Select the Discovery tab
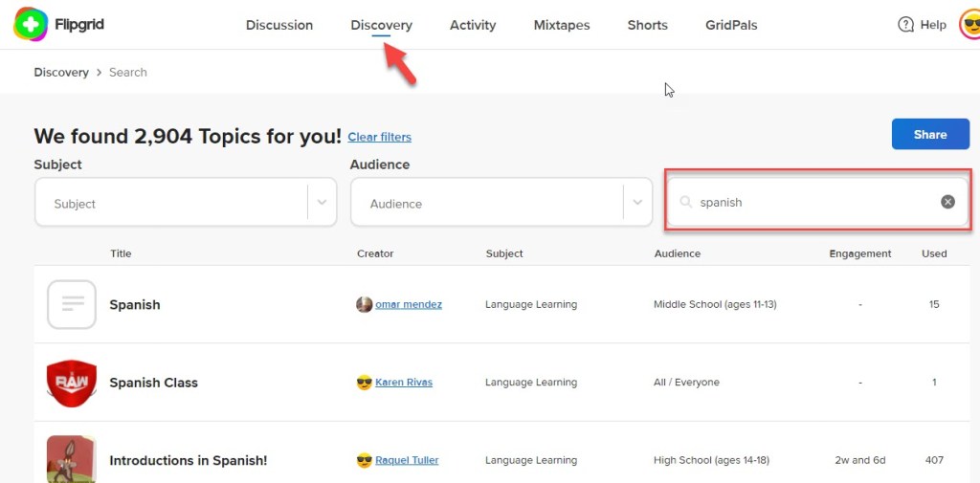This screenshot has height=483, width=980. coord(381,25)
